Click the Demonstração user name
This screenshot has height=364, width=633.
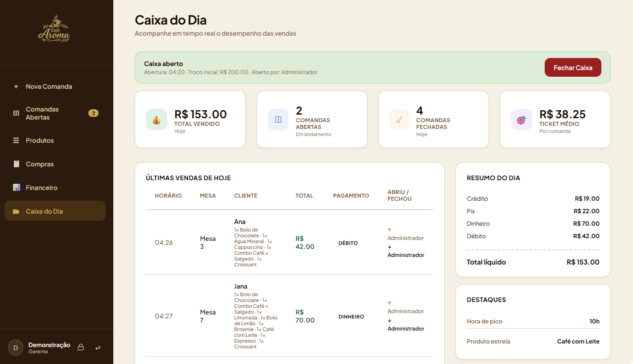49,345
